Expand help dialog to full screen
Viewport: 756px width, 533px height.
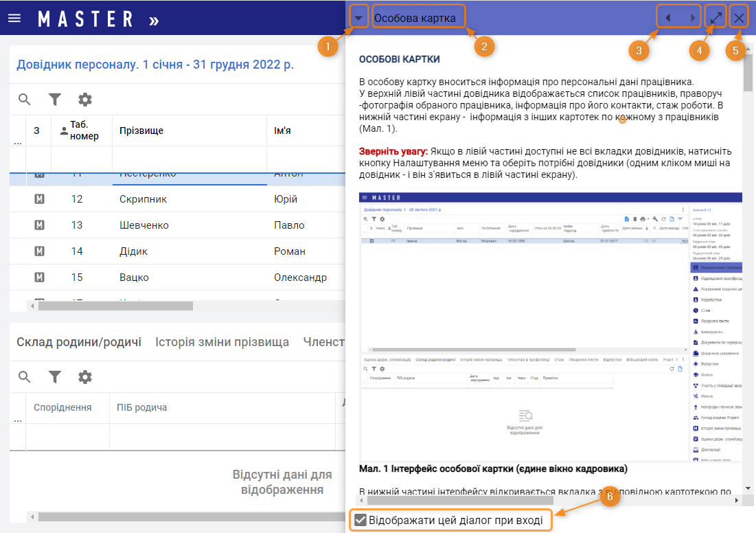tap(716, 18)
